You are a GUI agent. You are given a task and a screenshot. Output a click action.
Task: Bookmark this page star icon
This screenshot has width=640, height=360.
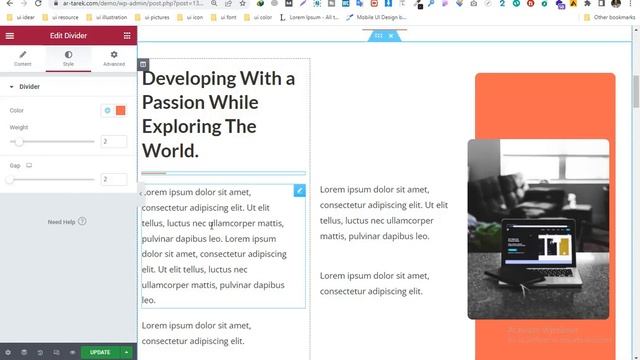[242, 3]
